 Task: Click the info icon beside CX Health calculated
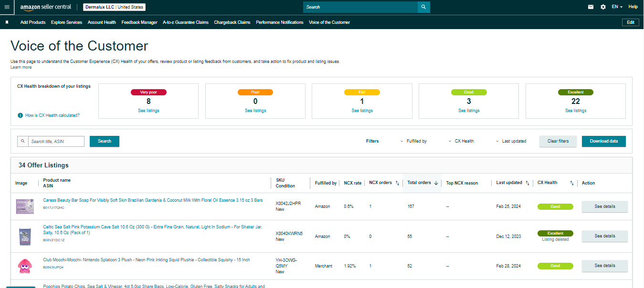[20, 115]
